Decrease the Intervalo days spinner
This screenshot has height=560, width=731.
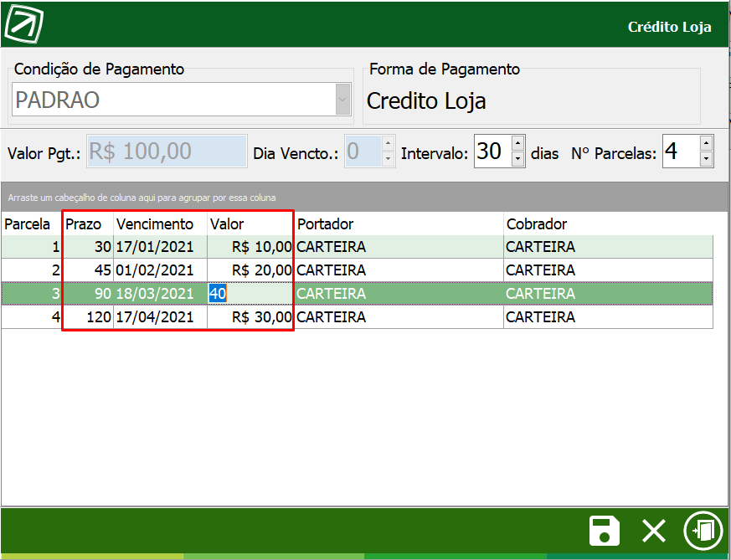point(518,159)
